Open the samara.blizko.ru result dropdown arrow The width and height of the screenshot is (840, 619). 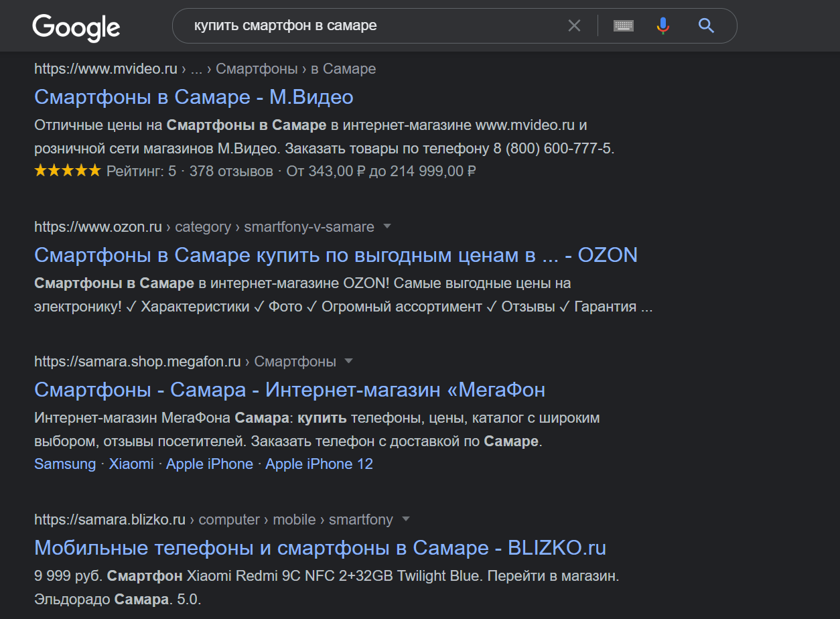point(405,519)
